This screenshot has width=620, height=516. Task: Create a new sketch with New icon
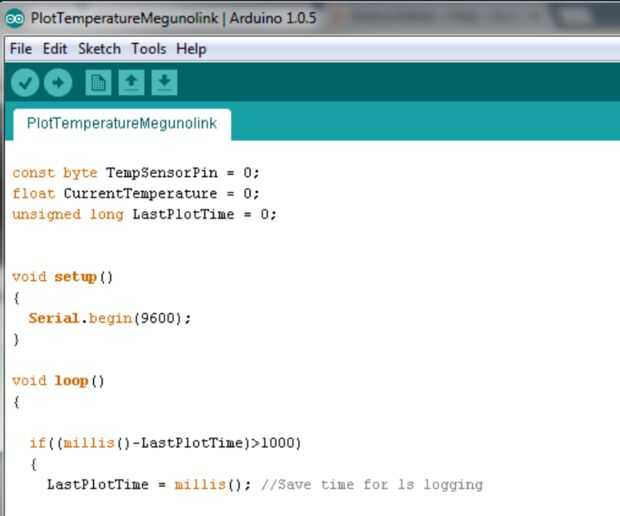[x=98, y=83]
